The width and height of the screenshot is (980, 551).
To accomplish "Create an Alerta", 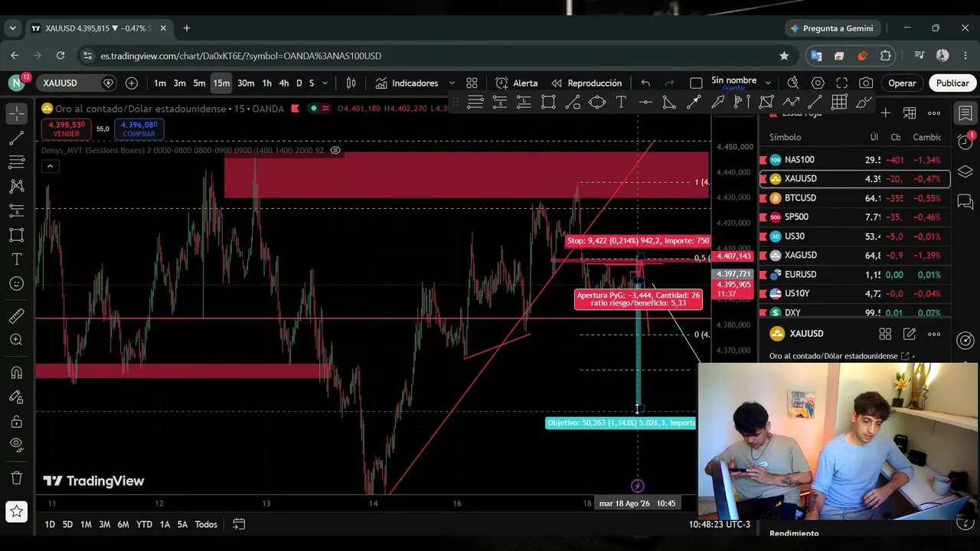I will 517,83.
